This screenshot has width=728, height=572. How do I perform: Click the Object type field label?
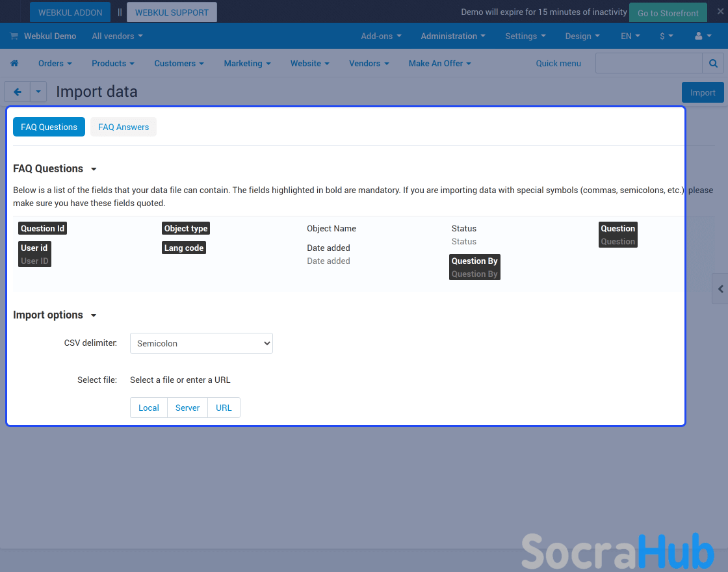[x=186, y=228]
